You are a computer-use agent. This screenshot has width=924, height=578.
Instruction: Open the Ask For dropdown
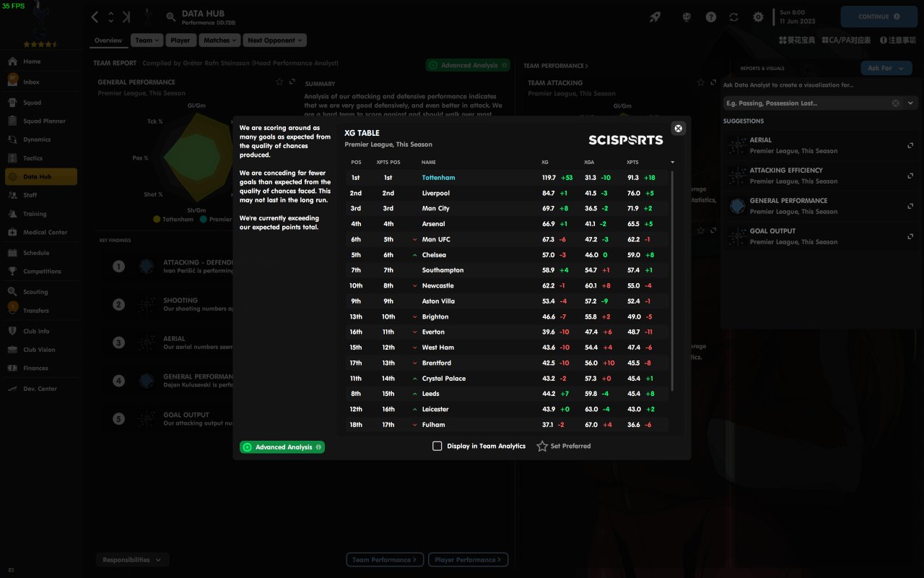[x=886, y=68]
